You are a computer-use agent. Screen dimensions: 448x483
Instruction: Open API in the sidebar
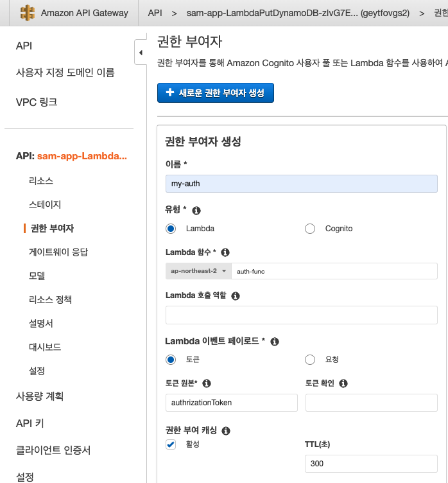24,46
